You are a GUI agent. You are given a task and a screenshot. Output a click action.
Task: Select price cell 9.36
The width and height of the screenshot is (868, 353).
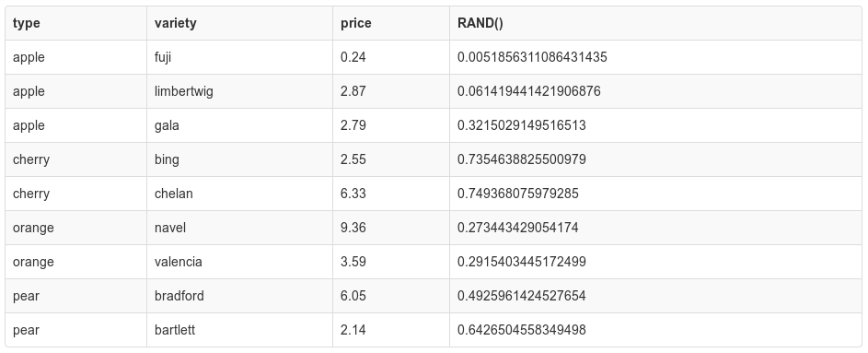pyautogui.click(x=391, y=228)
